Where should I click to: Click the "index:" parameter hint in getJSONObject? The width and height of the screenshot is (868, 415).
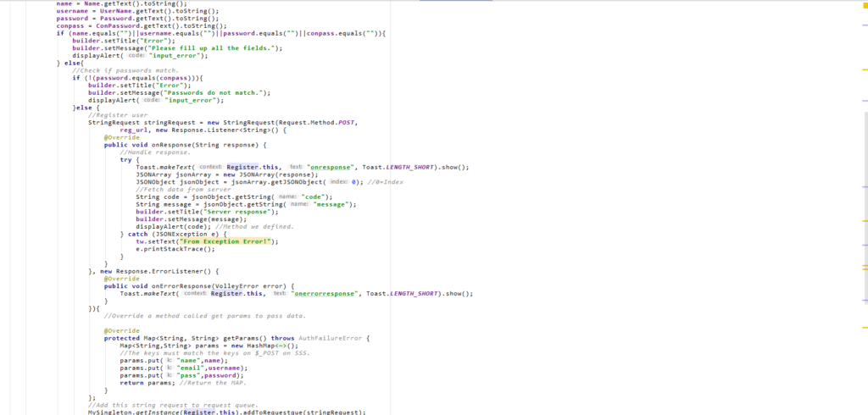(339, 182)
